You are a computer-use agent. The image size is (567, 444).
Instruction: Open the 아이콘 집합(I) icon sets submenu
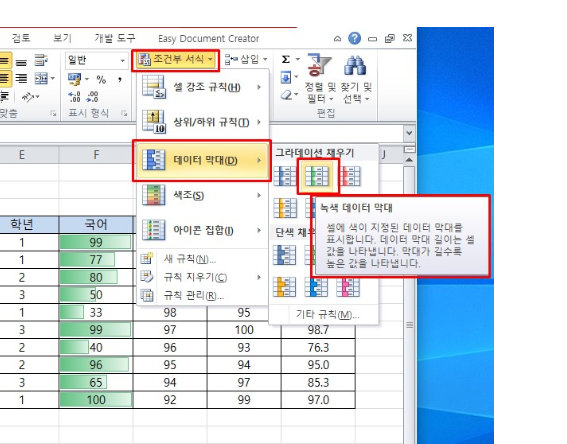click(203, 230)
